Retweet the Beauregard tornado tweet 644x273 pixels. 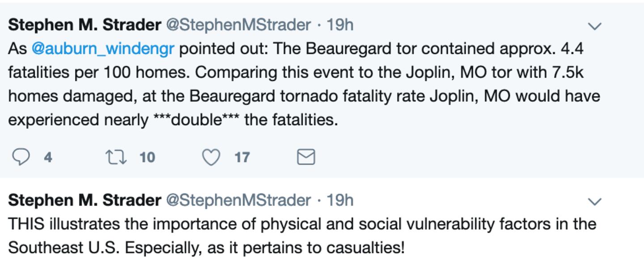[x=115, y=157]
